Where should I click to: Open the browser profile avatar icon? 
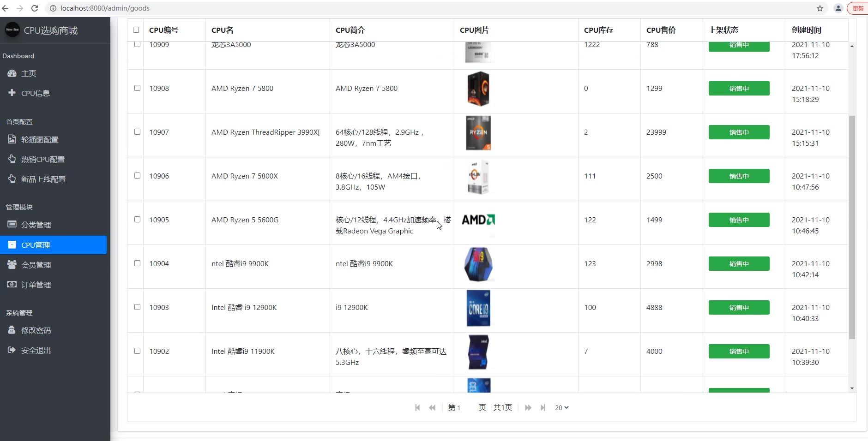point(838,8)
